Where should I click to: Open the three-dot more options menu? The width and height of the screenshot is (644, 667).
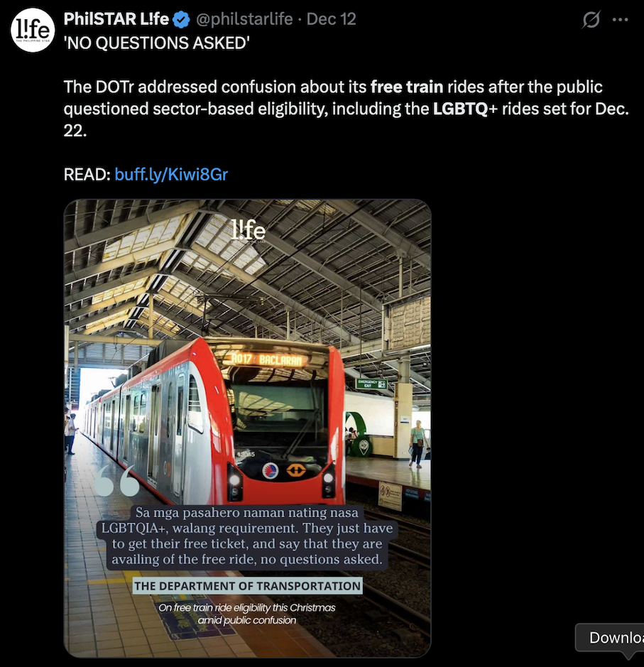click(x=620, y=19)
